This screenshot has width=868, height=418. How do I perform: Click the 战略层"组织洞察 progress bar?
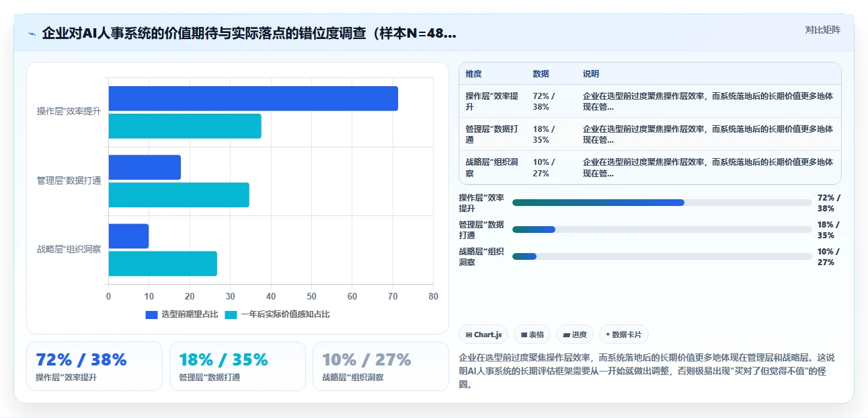tap(662, 256)
